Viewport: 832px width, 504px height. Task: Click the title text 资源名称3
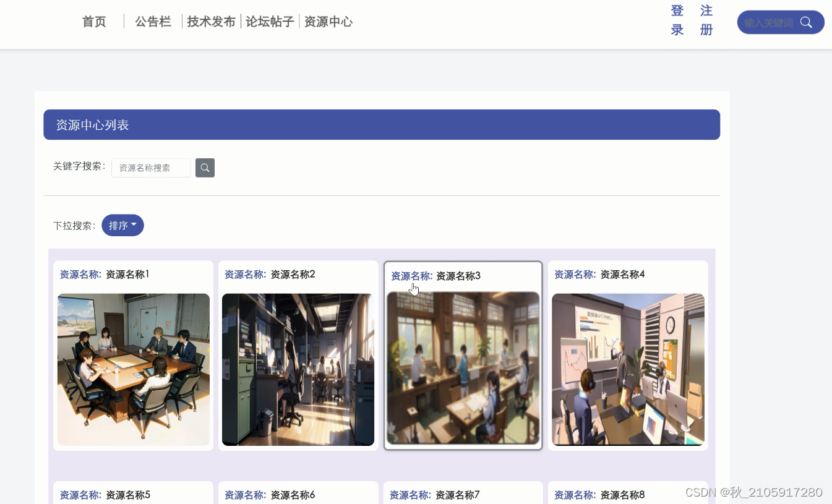458,276
